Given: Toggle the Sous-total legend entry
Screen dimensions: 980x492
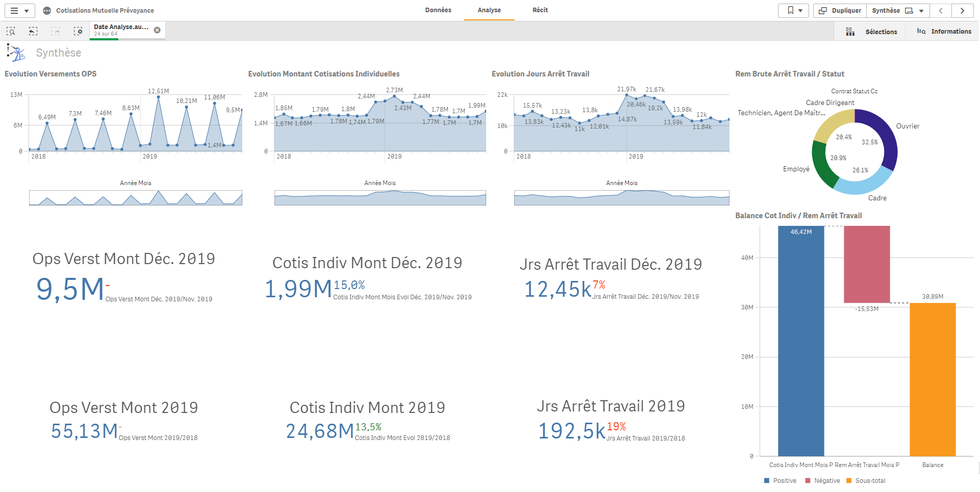Looking at the screenshot, I should point(866,480).
